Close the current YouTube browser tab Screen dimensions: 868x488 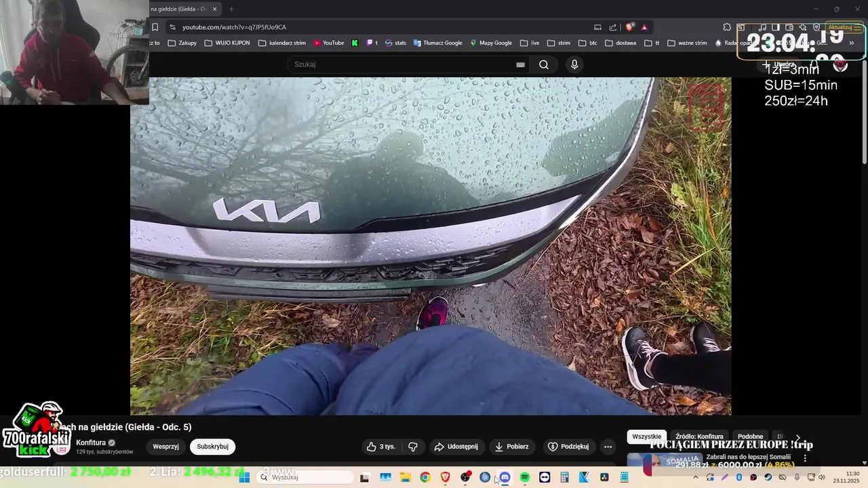(x=215, y=9)
